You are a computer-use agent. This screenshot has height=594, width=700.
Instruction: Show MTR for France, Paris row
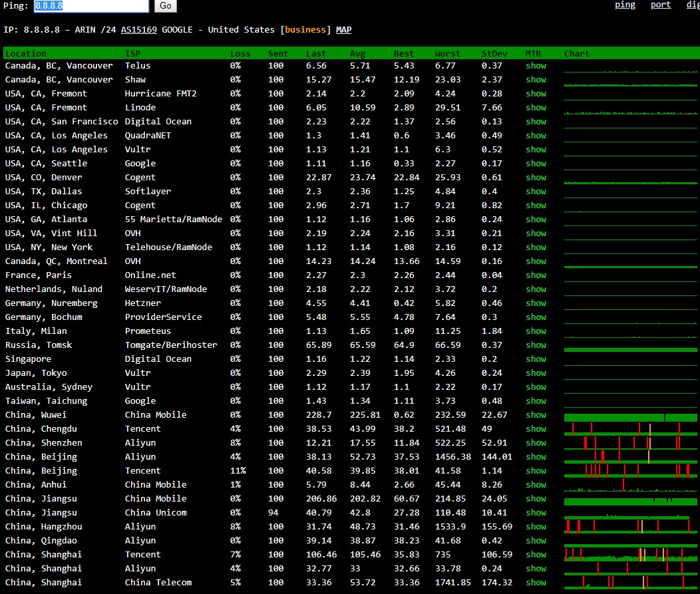pyautogui.click(x=536, y=275)
